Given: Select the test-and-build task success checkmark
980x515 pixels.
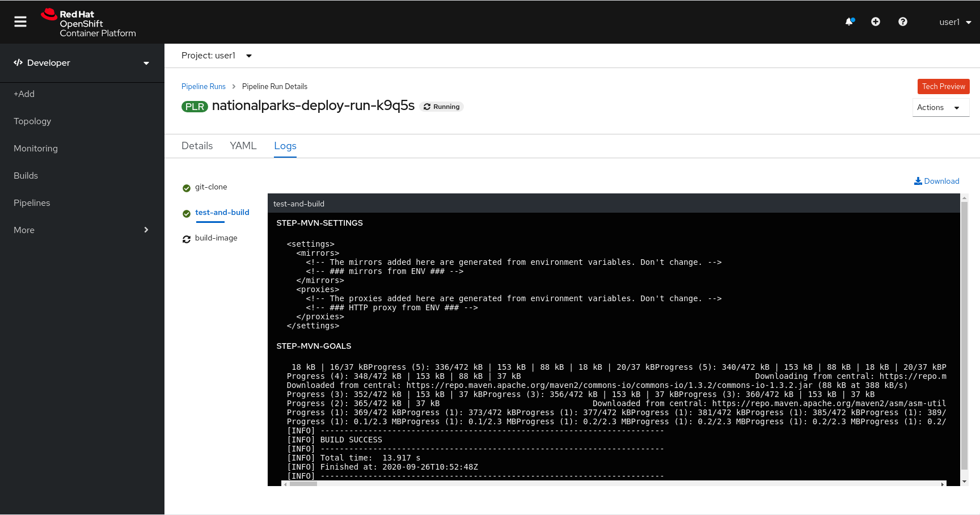Looking at the screenshot, I should [186, 214].
